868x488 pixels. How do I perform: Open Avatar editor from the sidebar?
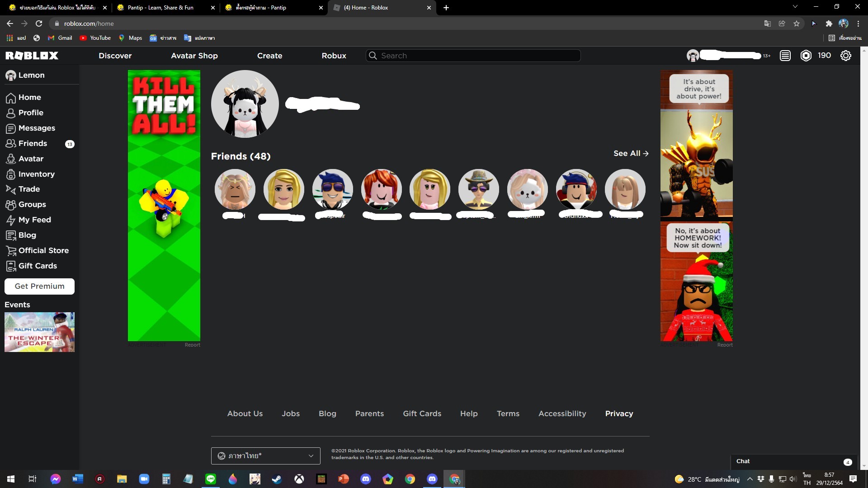pyautogui.click(x=25, y=159)
